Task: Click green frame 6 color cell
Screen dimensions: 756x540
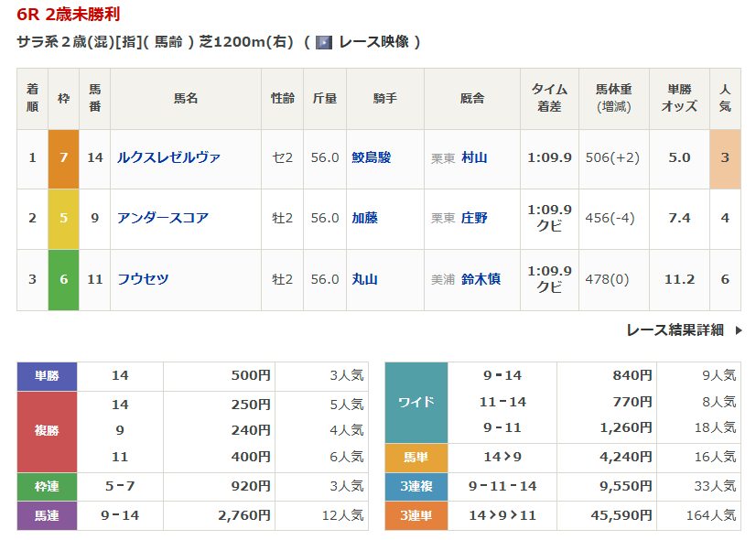Action: [64, 279]
